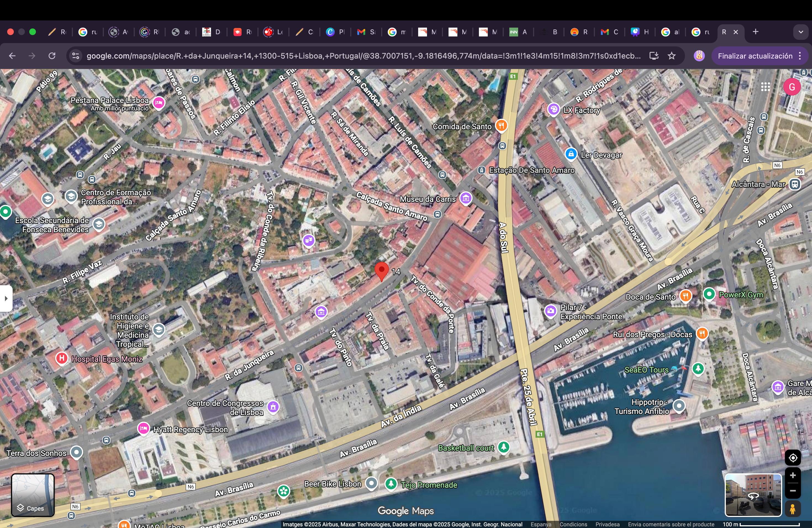Open a new browser tab
This screenshot has height=528, width=812.
755,32
